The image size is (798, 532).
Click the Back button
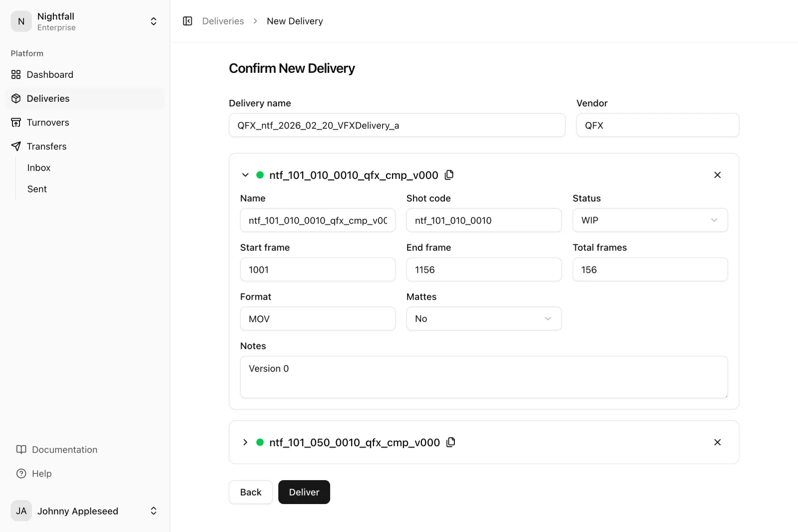click(x=251, y=492)
